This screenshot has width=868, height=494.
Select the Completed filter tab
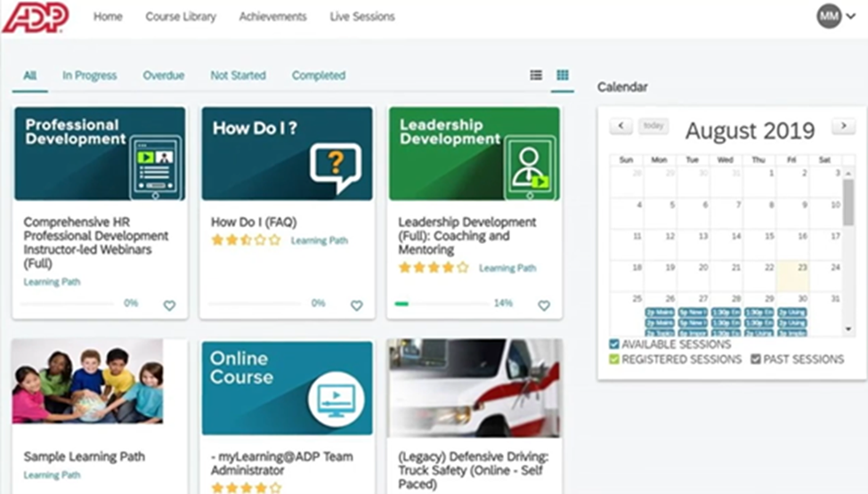(x=319, y=76)
